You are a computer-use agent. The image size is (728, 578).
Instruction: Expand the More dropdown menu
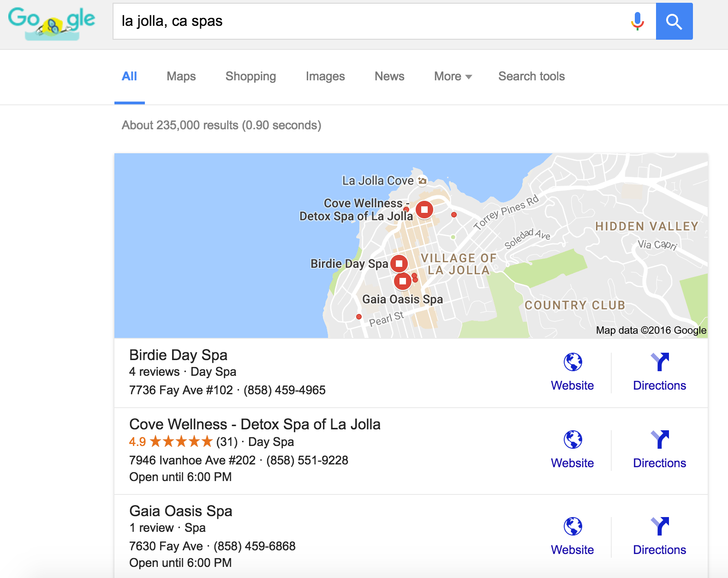[x=453, y=77]
